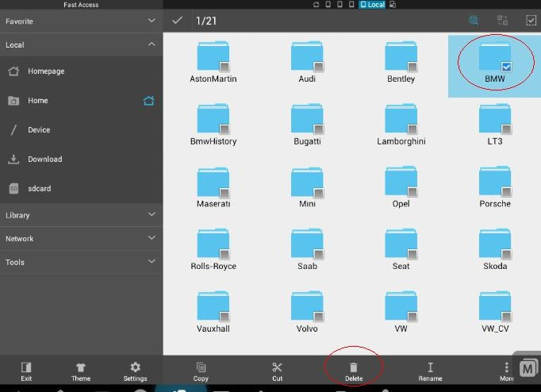
Task: Check the VW_CV folder checkbox
Action: [x=506, y=317]
